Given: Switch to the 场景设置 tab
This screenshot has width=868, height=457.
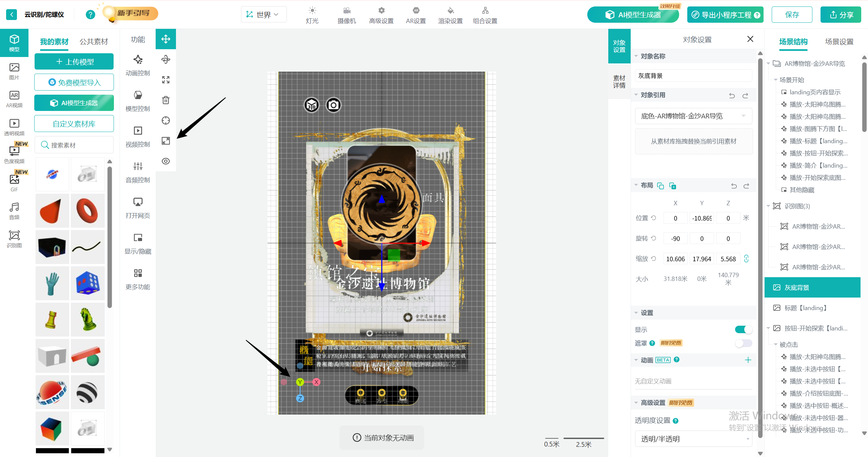Looking at the screenshot, I should click(x=839, y=42).
